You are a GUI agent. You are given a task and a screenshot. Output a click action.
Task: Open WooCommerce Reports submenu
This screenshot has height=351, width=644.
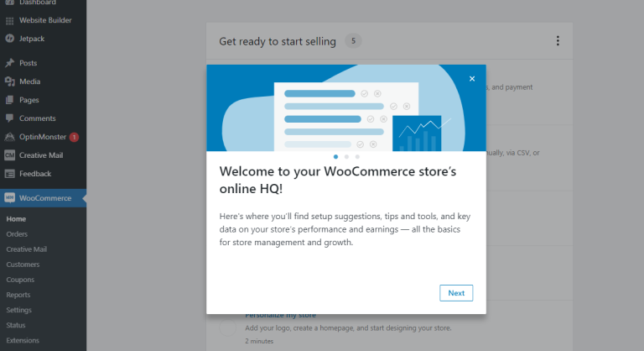[x=18, y=295]
